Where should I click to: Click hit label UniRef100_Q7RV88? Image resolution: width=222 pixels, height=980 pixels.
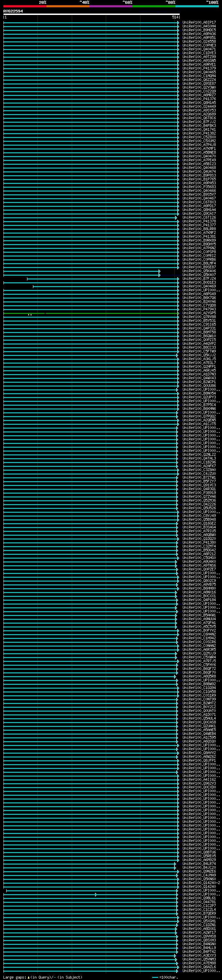pyautogui.click(x=199, y=317)
